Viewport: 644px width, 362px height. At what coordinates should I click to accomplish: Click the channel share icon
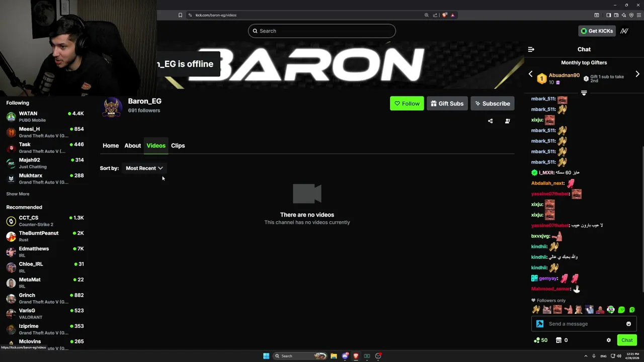490,121
